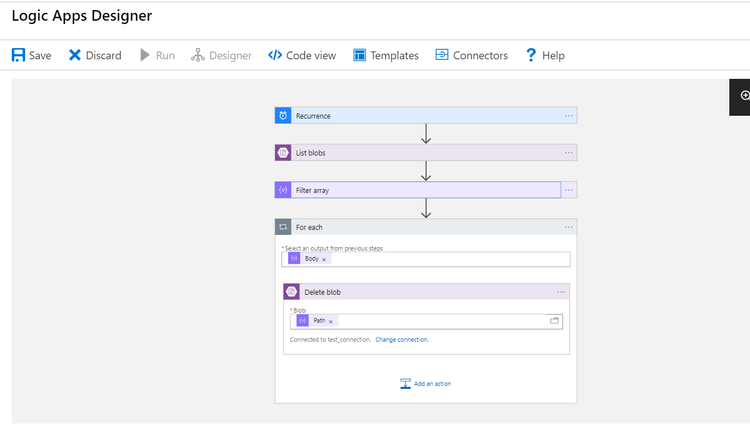Click the Change connection link
Screen dimensions: 750x434
point(402,340)
